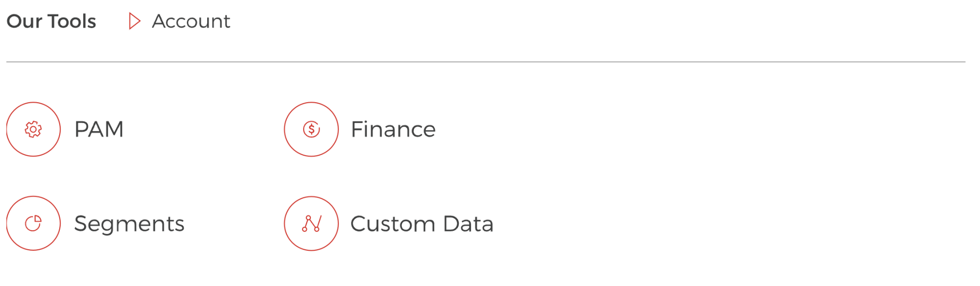Click the PAM gear icon
The width and height of the screenshot is (980, 286).
[x=33, y=129]
